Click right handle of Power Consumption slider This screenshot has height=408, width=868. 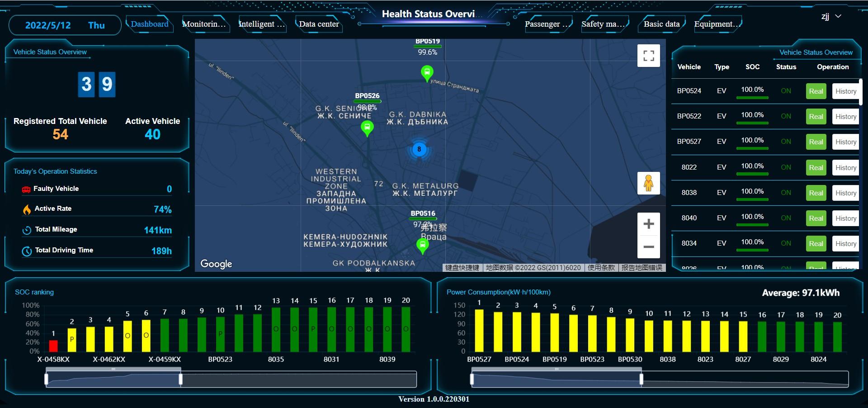pos(642,379)
